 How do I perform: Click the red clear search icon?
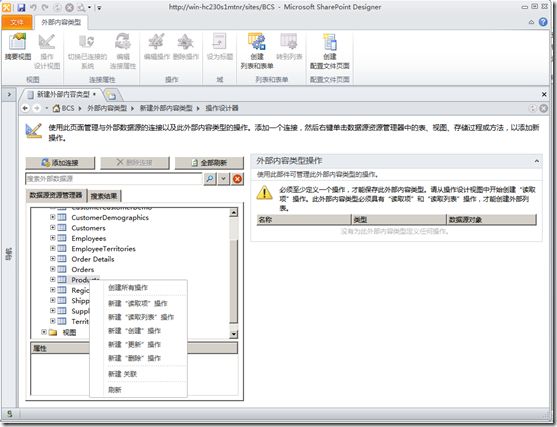237,179
